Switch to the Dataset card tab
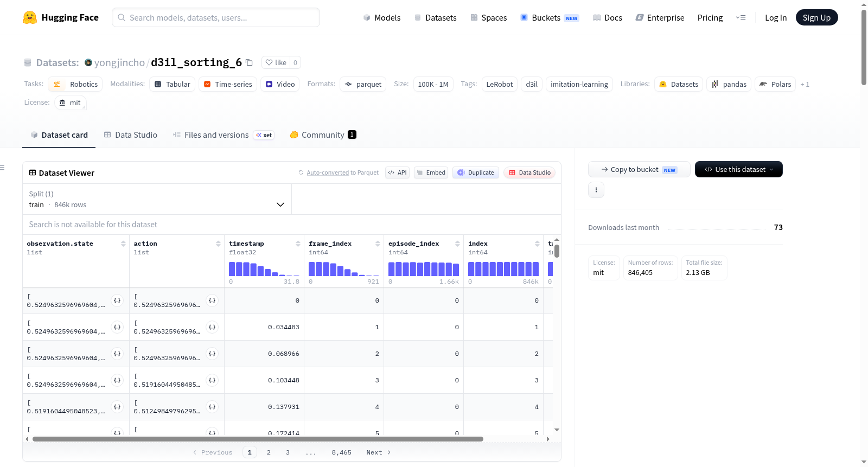This screenshot has width=868, height=467. [59, 135]
